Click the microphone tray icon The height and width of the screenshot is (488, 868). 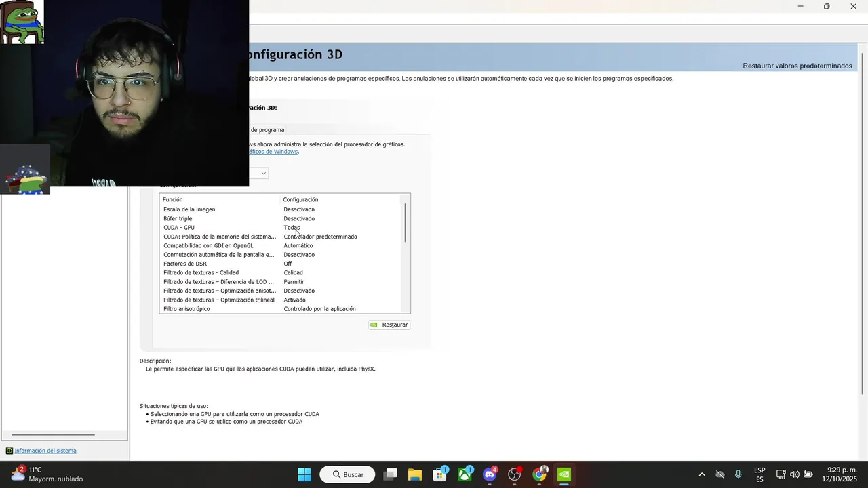point(738,474)
